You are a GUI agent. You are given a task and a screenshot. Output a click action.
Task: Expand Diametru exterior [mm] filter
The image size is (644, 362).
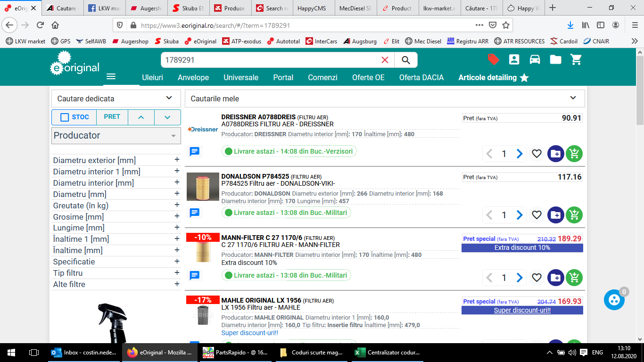point(116,160)
